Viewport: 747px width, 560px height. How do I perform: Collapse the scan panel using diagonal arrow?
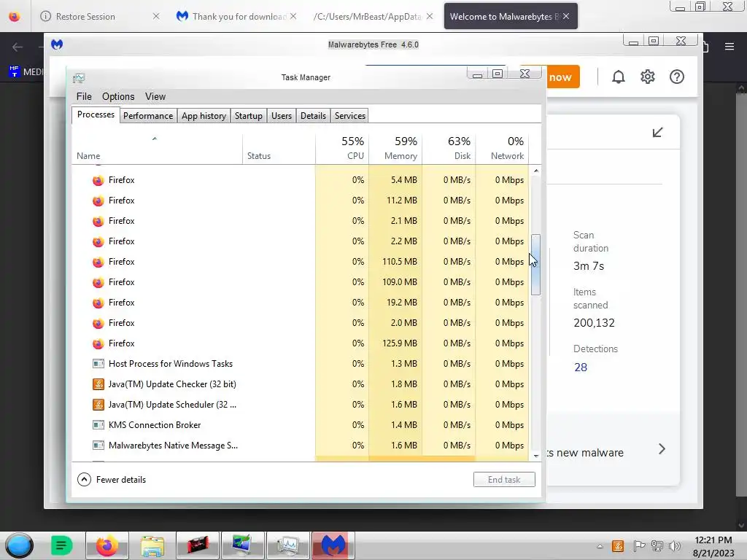657,132
